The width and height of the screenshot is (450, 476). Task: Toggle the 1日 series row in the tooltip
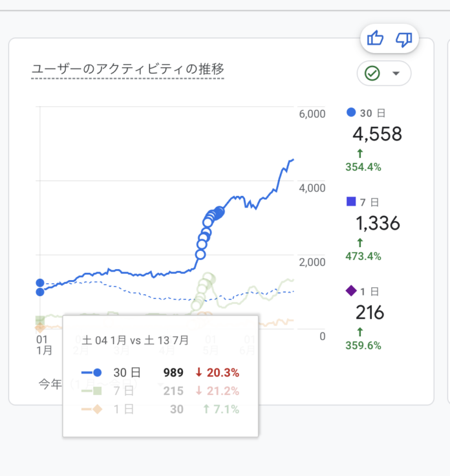pyautogui.click(x=122, y=409)
